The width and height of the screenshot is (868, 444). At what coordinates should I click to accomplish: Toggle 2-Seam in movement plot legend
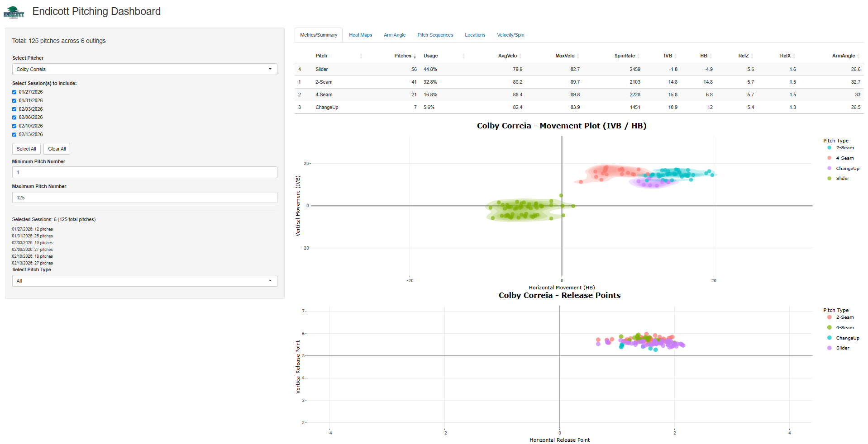(840, 148)
